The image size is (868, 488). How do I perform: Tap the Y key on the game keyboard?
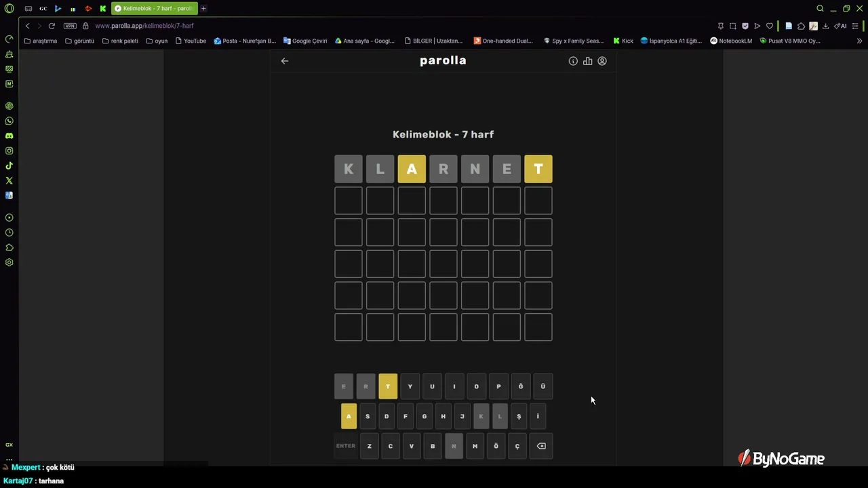pyautogui.click(x=410, y=386)
